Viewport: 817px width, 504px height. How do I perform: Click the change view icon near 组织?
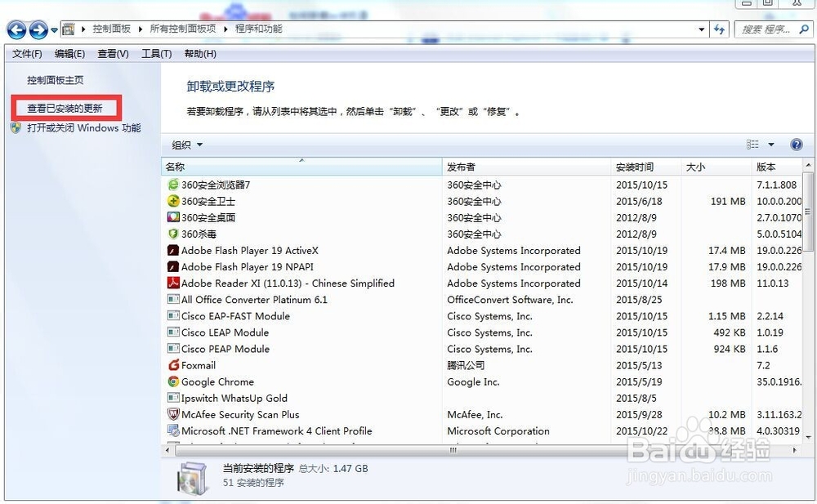[752, 145]
